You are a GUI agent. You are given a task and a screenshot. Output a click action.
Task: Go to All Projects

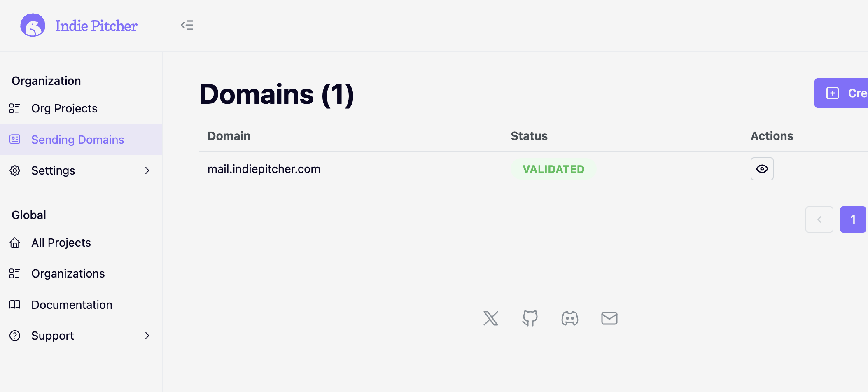[61, 242]
